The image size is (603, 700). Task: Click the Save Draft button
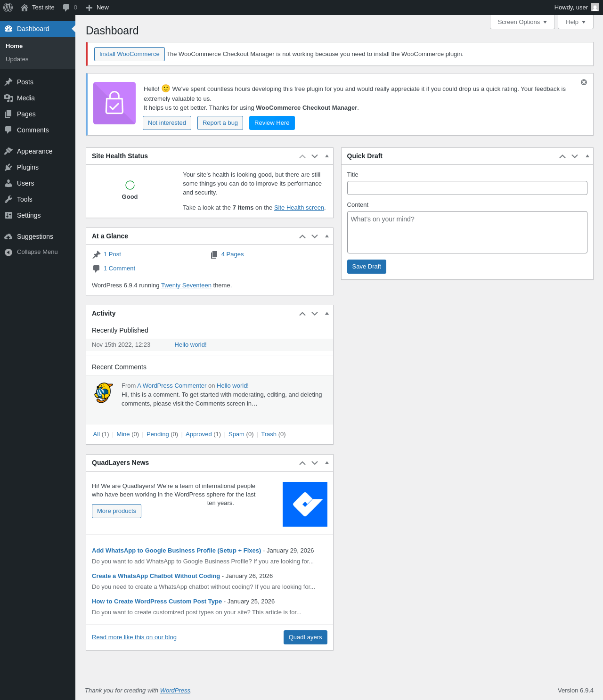tap(367, 267)
